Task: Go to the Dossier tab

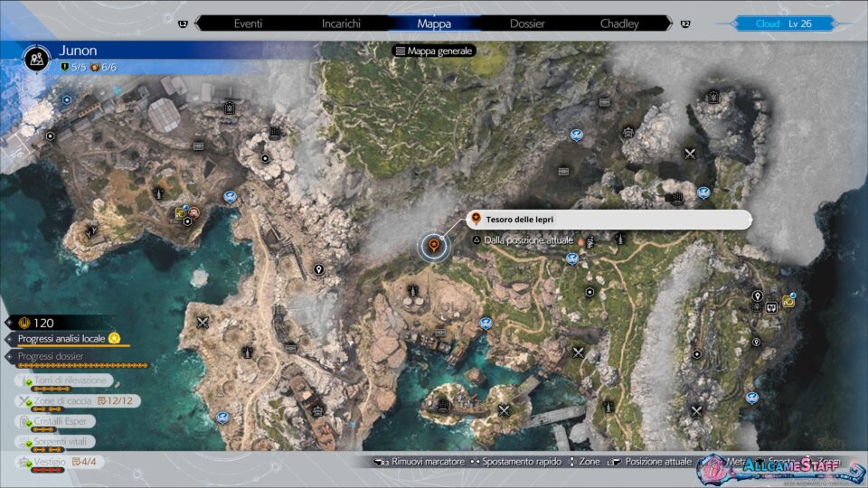Action: pyautogui.click(x=527, y=23)
